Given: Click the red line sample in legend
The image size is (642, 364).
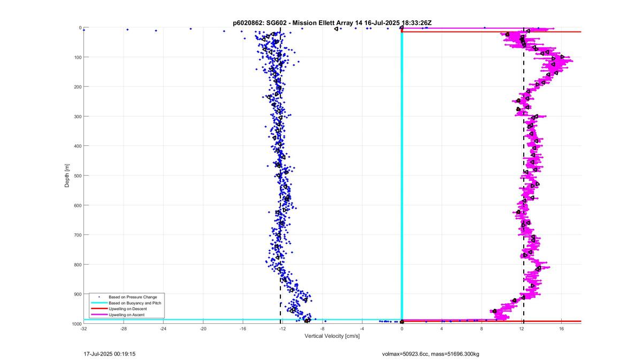Looking at the screenshot, I should 99,309.
